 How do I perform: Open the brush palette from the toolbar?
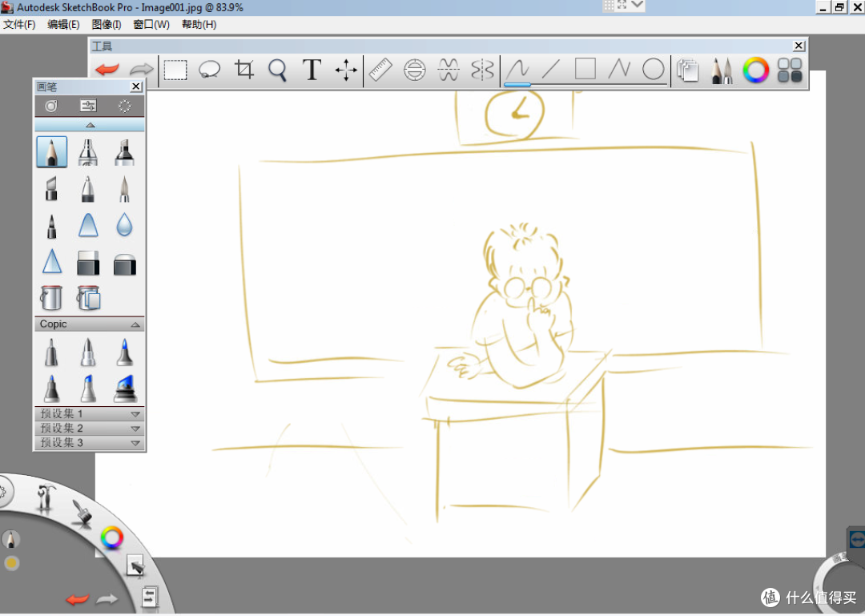(721, 70)
